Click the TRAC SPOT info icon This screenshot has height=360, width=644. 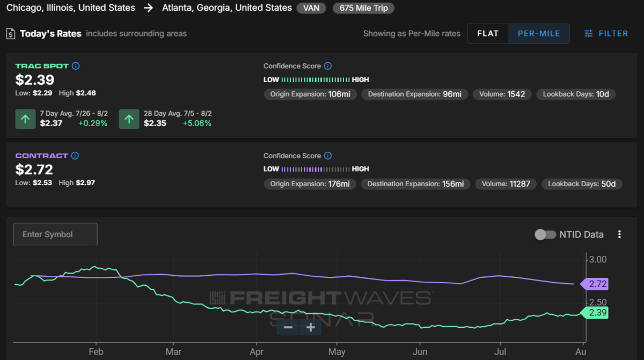click(76, 66)
